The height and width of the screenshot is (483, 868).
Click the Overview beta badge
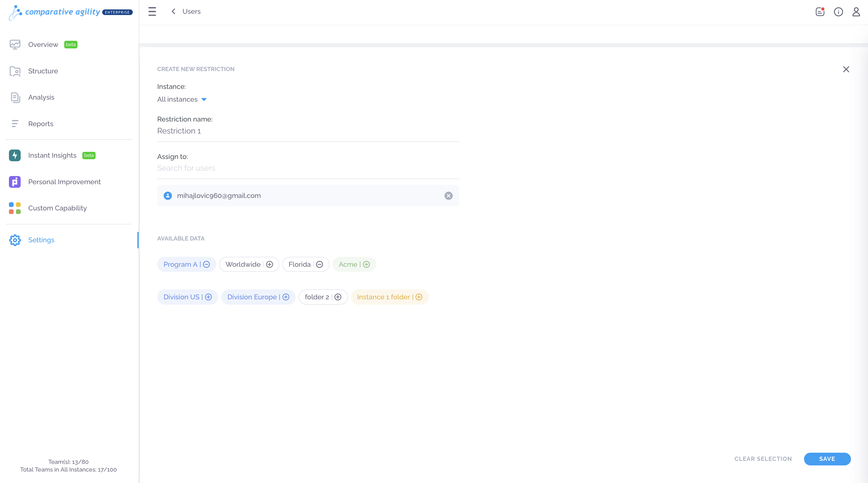[x=71, y=45]
